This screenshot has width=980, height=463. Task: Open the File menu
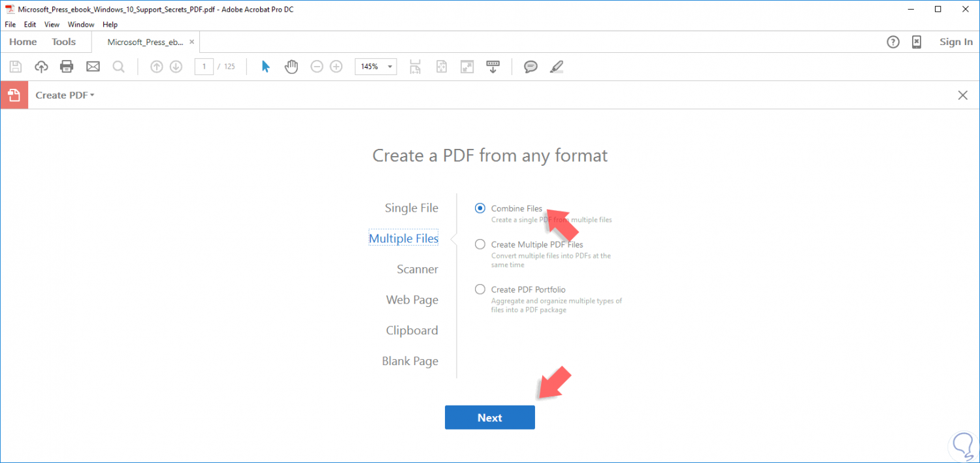10,24
